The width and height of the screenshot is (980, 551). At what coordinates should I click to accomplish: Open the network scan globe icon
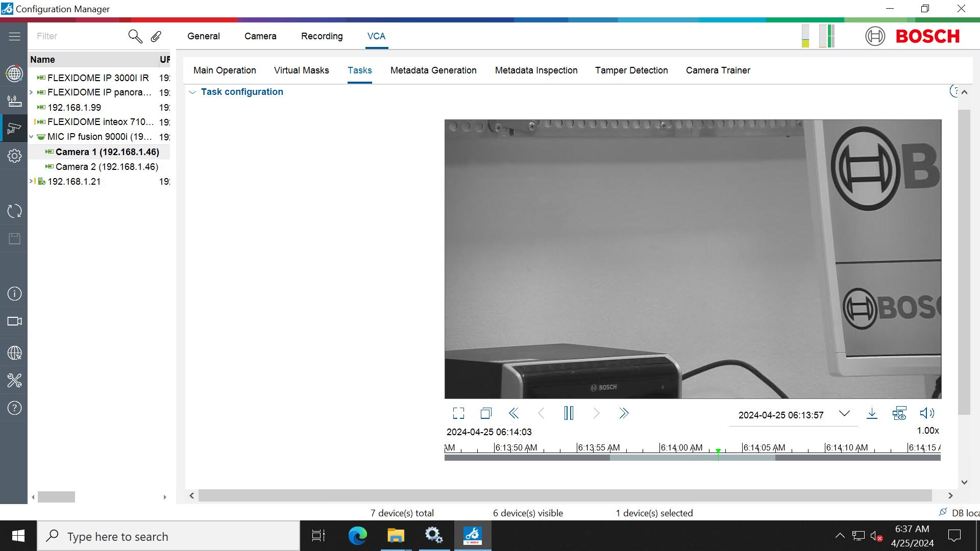click(x=14, y=74)
